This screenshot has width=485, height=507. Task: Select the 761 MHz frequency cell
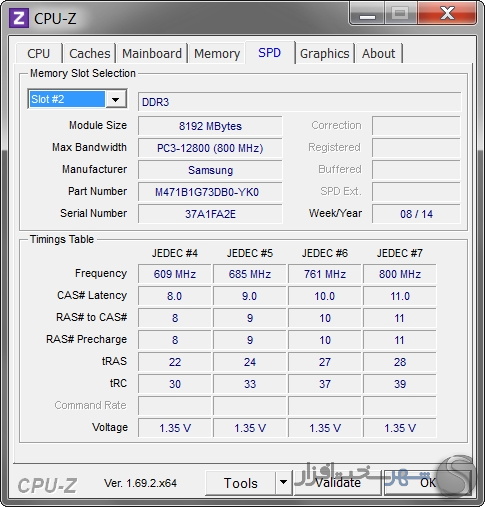coord(325,274)
